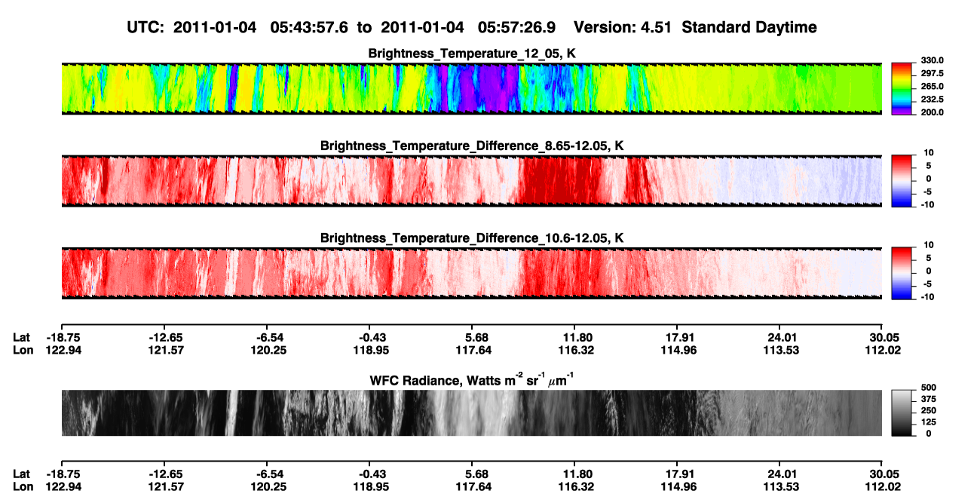Click the 'Standard Daytime' text in header

pyautogui.click(x=749, y=27)
